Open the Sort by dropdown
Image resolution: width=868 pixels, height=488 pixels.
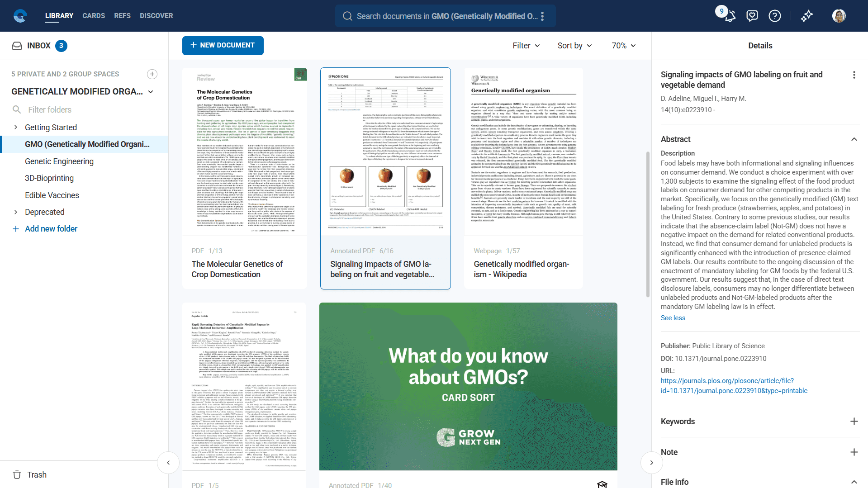tap(574, 46)
